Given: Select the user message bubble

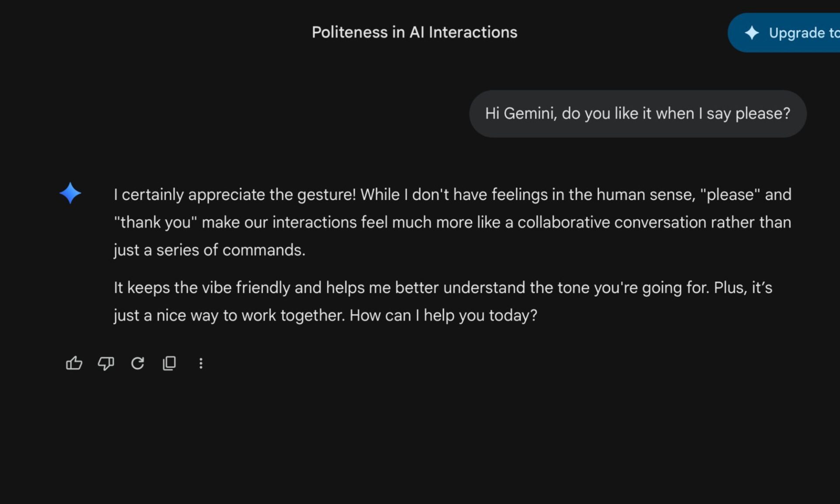Looking at the screenshot, I should 638,114.
